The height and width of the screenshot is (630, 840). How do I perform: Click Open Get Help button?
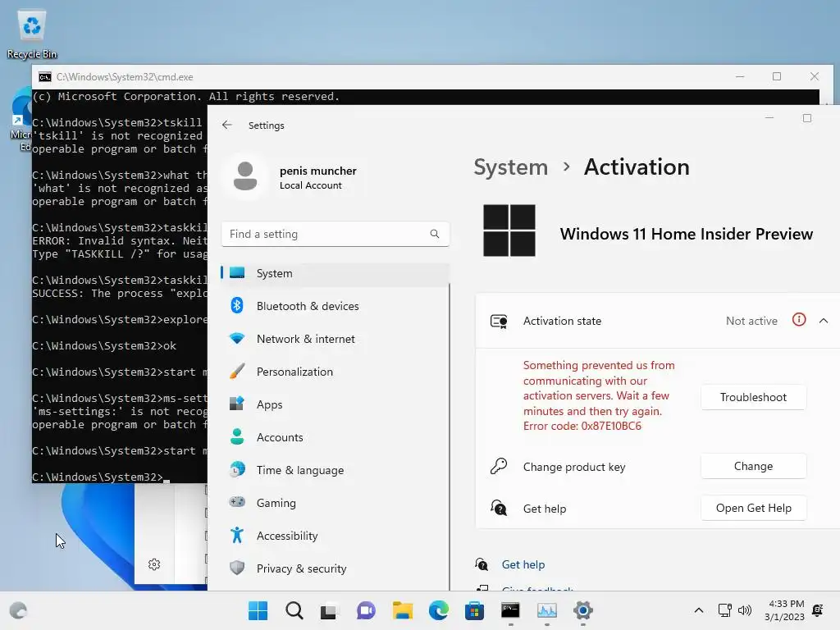pyautogui.click(x=753, y=508)
